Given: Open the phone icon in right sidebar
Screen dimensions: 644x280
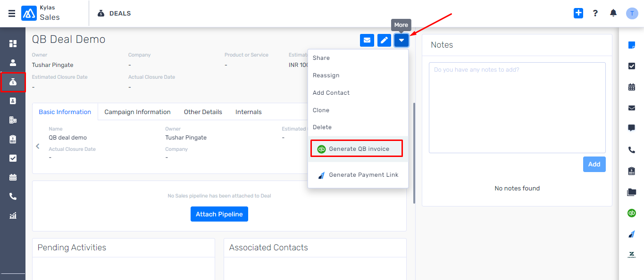Looking at the screenshot, I should tap(632, 150).
